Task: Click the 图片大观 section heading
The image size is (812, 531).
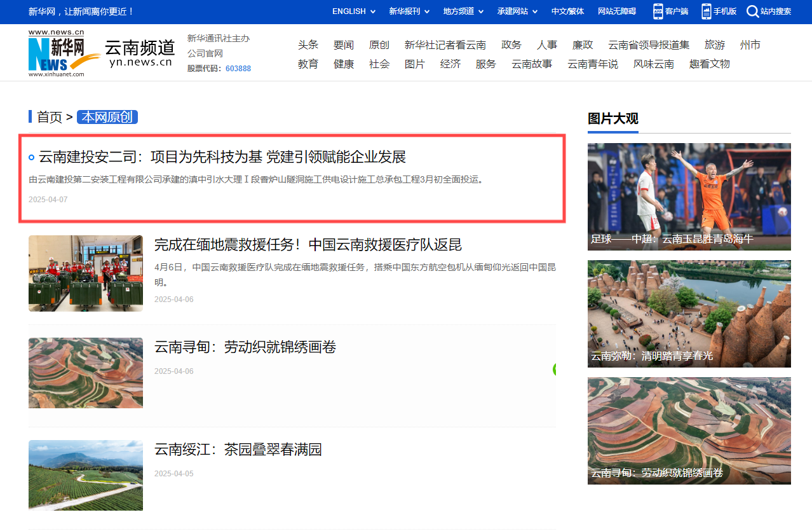Action: 613,119
